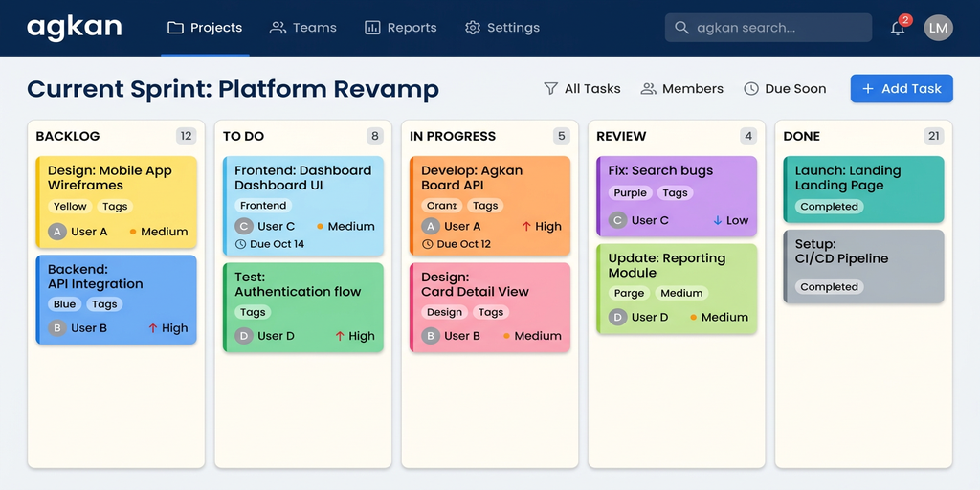Open the All Tasks filter
980x490 pixels.
[582, 88]
